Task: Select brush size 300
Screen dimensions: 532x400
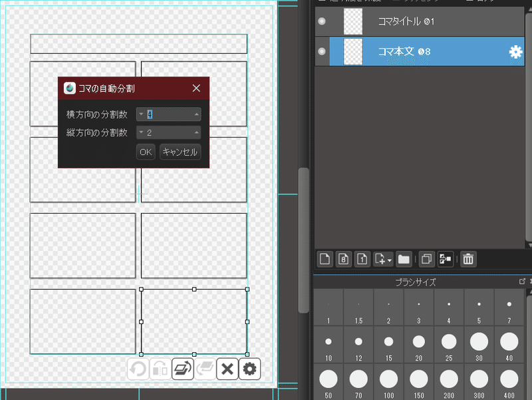Action: click(x=479, y=382)
